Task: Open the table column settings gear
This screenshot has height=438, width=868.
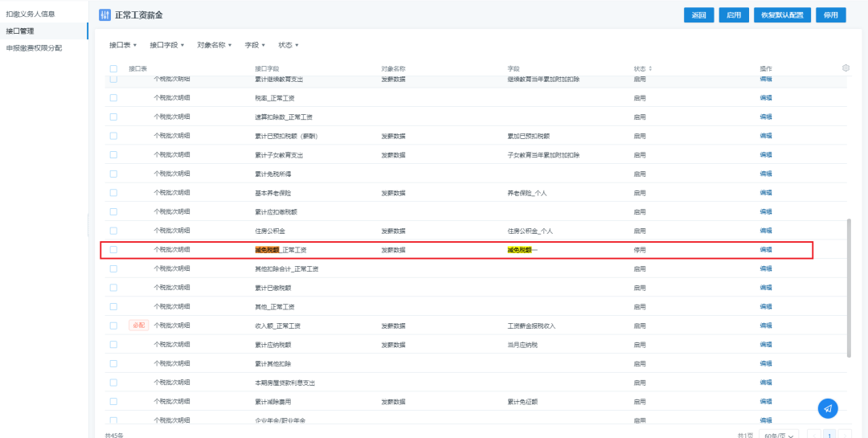Action: (845, 68)
